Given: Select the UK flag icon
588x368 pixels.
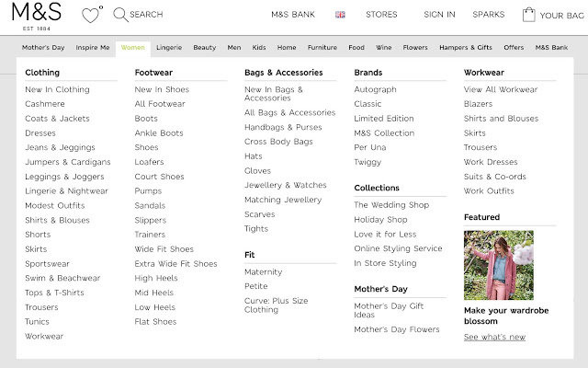Looking at the screenshot, I should coord(340,15).
